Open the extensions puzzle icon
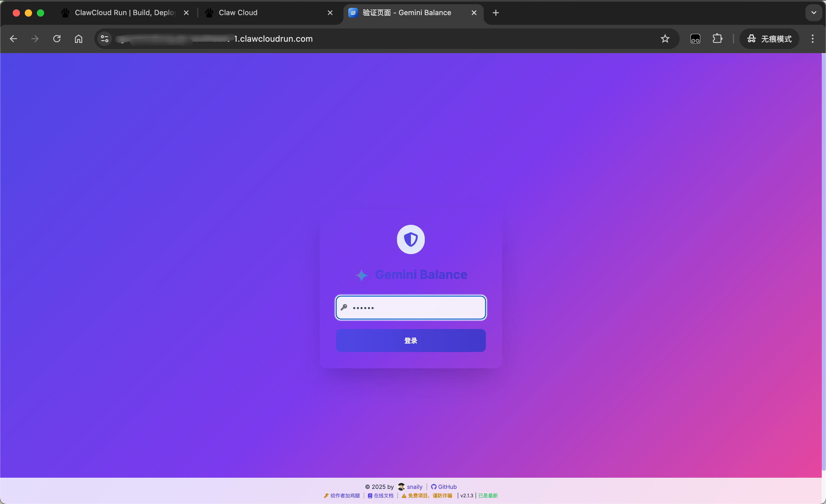The width and height of the screenshot is (826, 504). [717, 39]
